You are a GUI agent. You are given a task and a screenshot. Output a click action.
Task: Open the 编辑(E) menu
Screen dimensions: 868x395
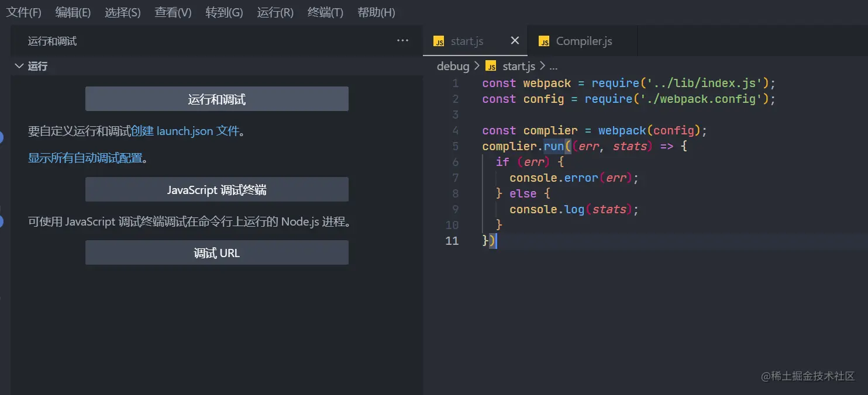[73, 12]
